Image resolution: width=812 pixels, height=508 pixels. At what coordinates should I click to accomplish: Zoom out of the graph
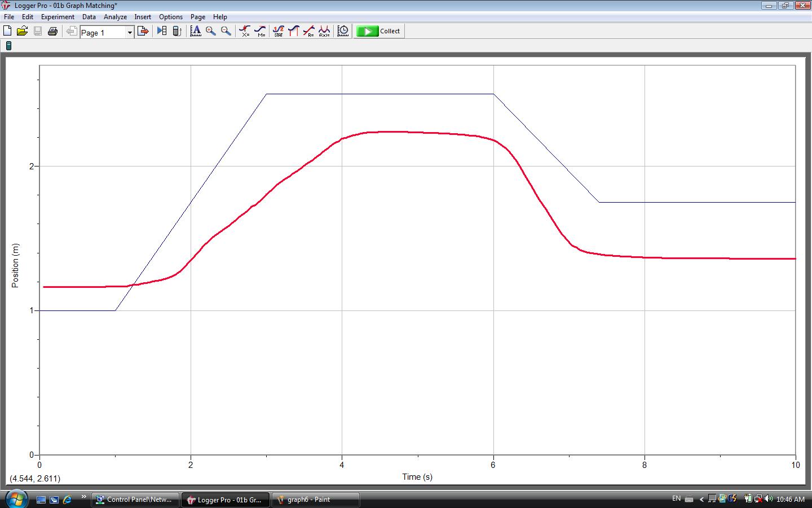click(x=225, y=31)
